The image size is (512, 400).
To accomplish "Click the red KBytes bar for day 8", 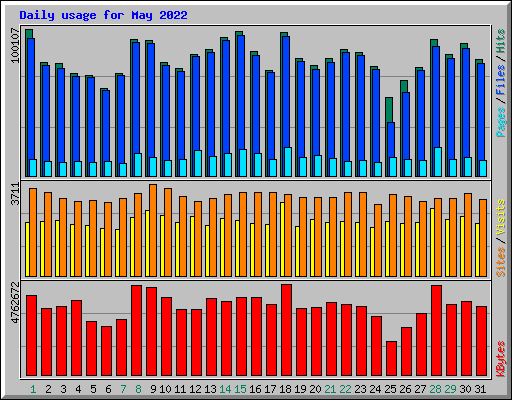I will point(136,330).
